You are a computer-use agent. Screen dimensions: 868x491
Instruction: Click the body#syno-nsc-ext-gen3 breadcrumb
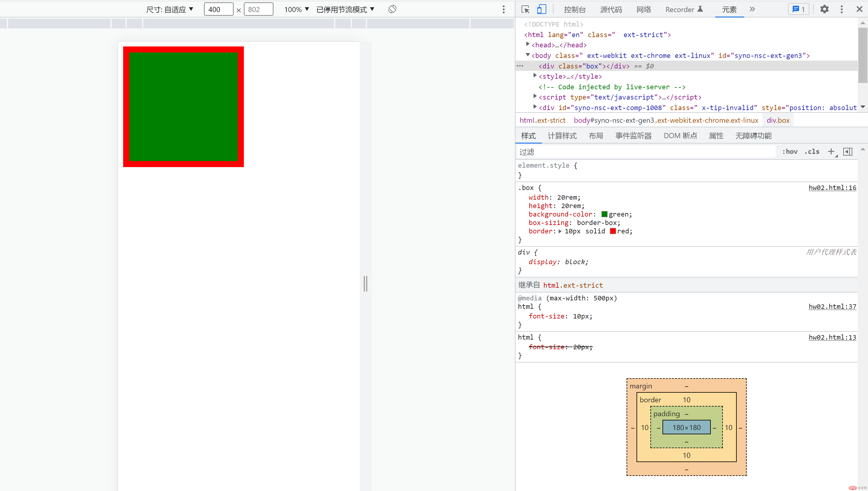pyautogui.click(x=666, y=120)
